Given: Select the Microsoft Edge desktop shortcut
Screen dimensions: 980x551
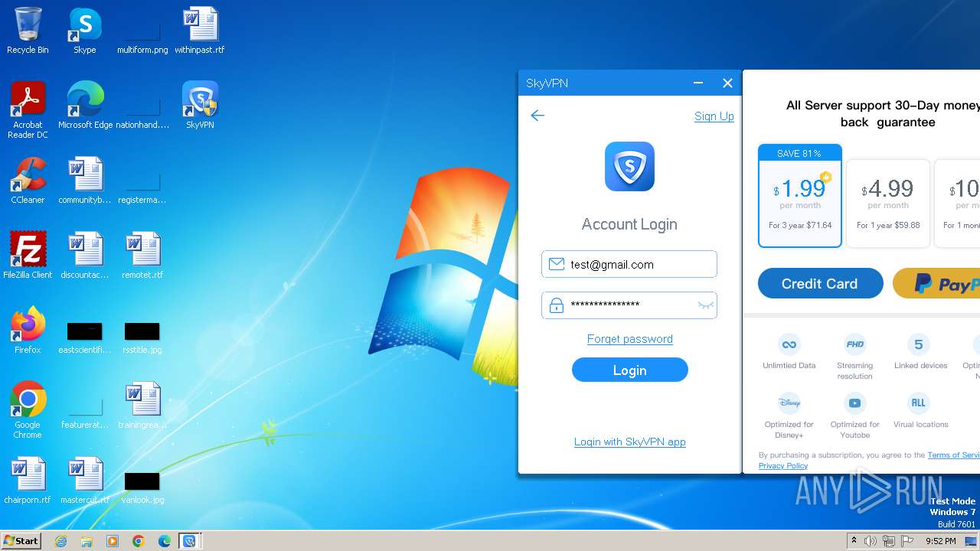Looking at the screenshot, I should tap(85, 106).
